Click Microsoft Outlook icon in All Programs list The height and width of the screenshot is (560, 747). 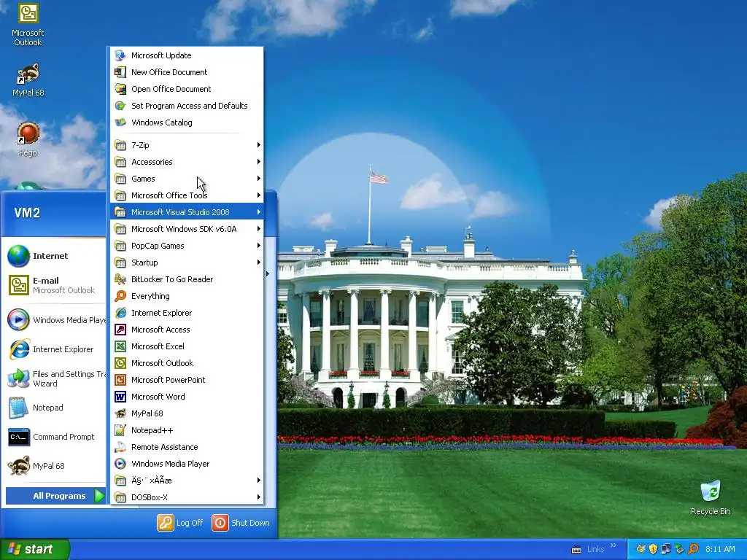click(x=120, y=363)
